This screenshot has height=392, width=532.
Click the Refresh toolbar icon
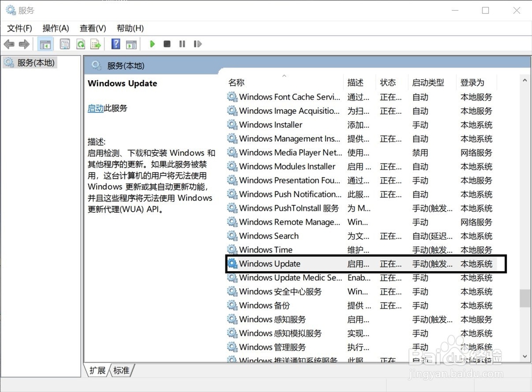[80, 44]
